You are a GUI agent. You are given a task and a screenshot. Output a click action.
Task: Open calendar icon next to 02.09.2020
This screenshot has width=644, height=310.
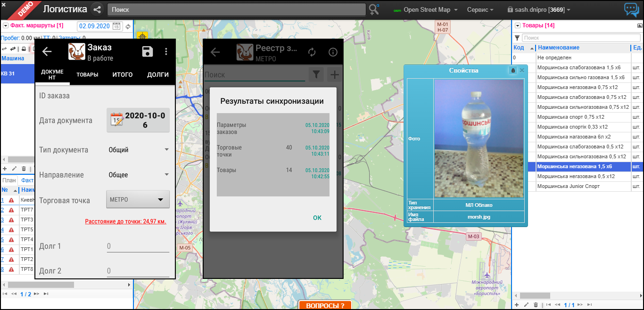click(x=116, y=26)
